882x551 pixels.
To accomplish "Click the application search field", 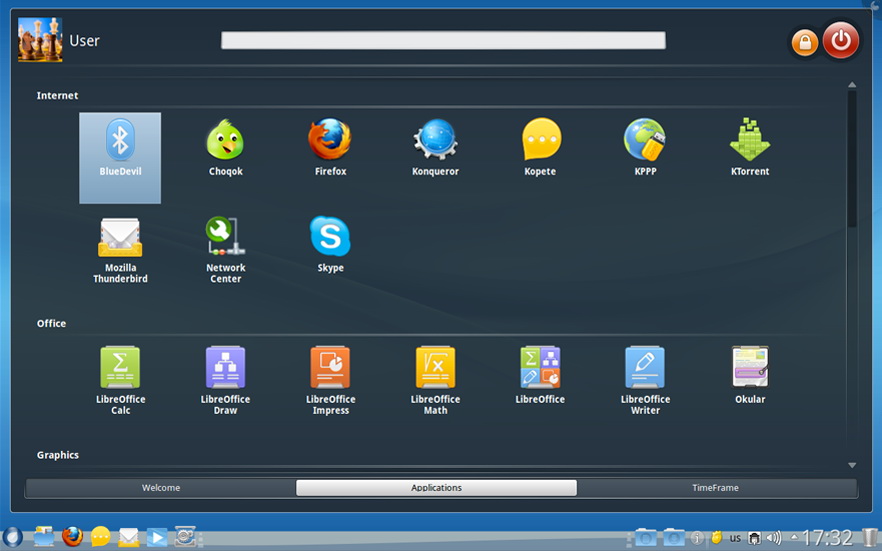I will coord(443,40).
